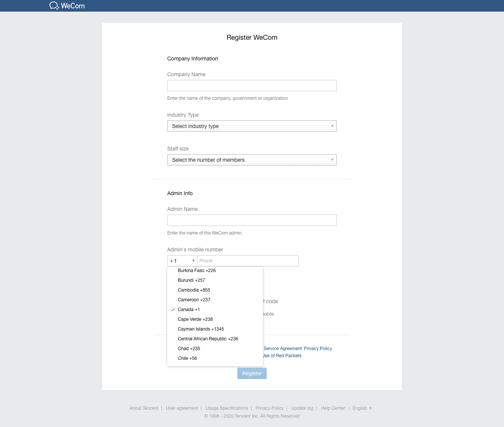Open the Privacy Policy link near agreement
504x427 pixels.
tap(318, 349)
